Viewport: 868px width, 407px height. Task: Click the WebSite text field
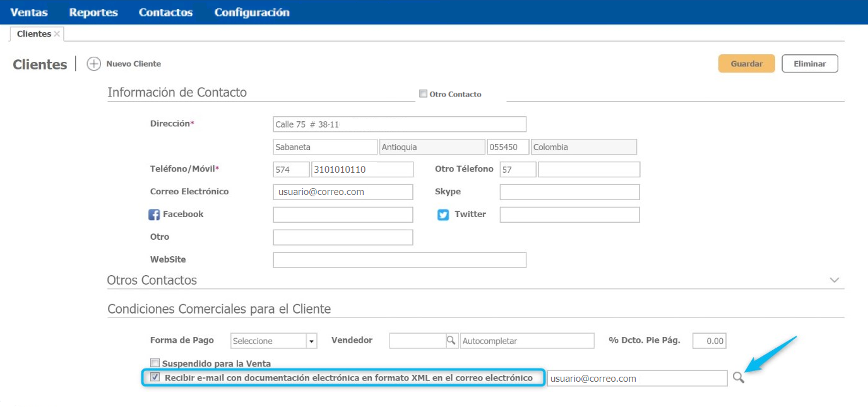399,260
